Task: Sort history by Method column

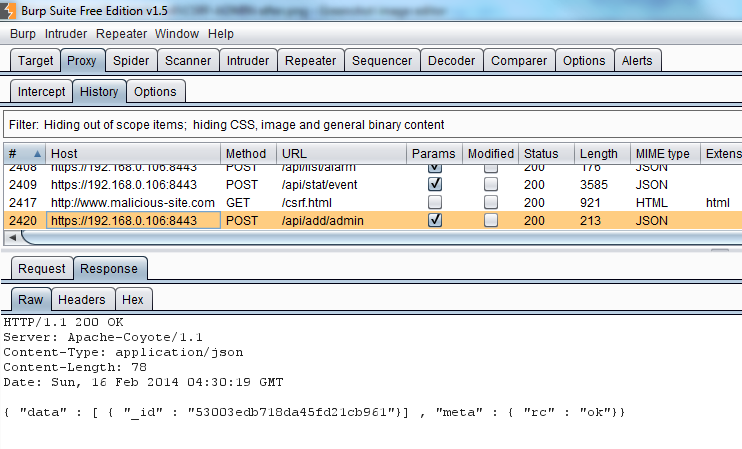Action: [248, 154]
